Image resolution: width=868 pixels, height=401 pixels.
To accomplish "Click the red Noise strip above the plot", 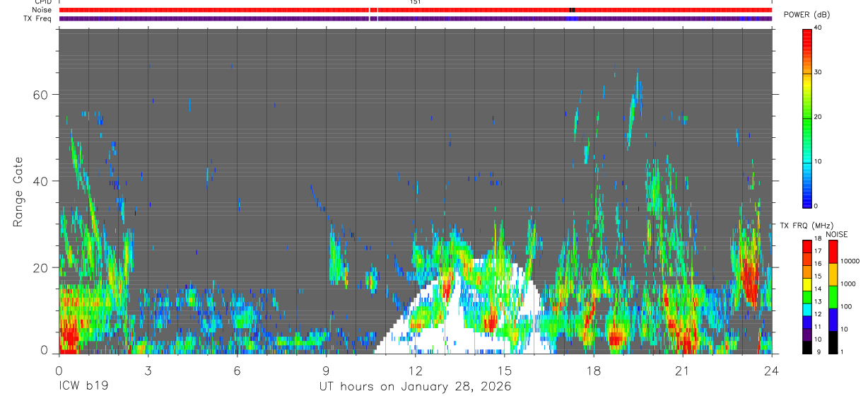I will coord(416,10).
